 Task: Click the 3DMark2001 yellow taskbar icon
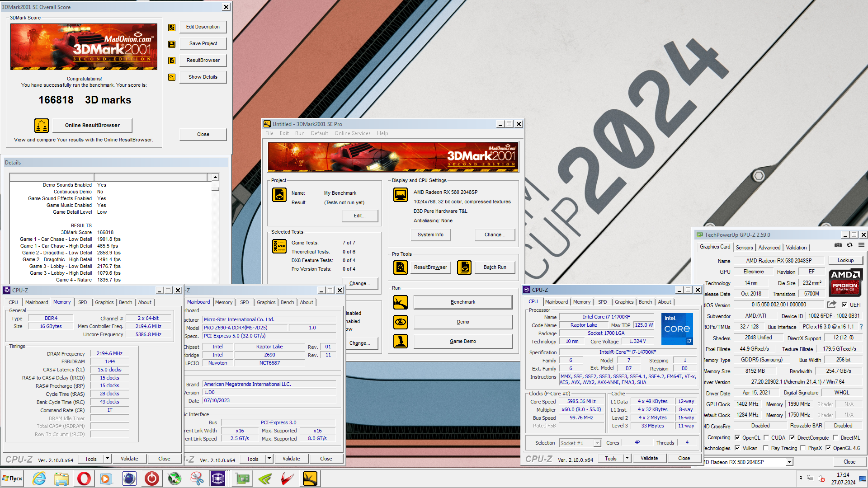pyautogui.click(x=310, y=479)
